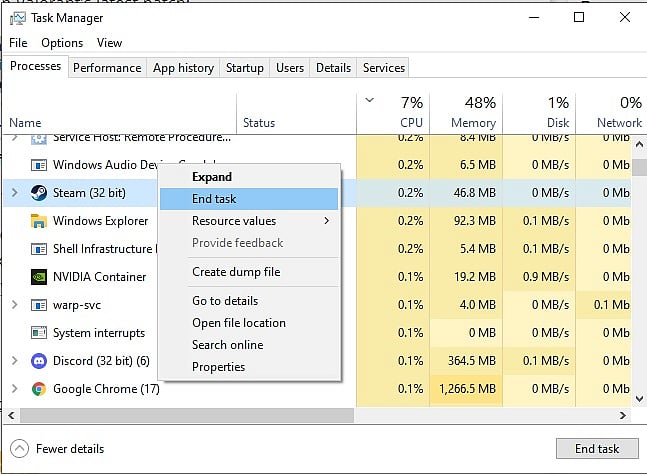Maximize the Task Manager window

click(x=579, y=17)
